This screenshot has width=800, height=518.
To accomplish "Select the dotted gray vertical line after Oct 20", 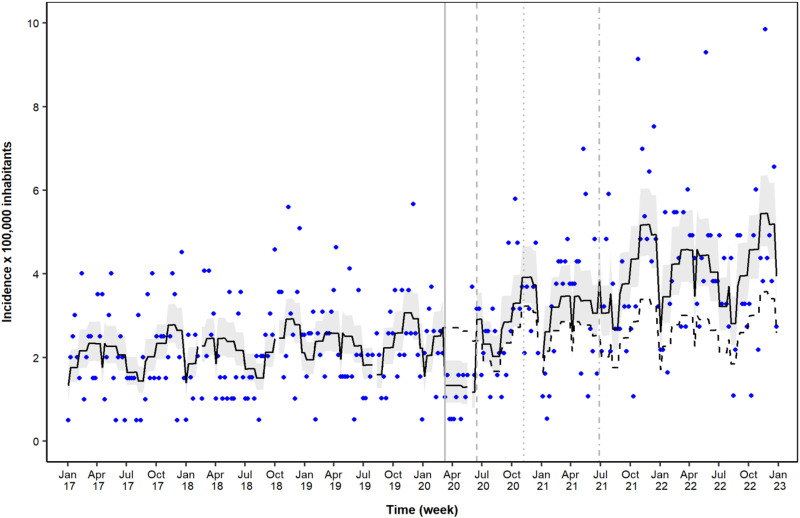I will pyautogui.click(x=524, y=232).
